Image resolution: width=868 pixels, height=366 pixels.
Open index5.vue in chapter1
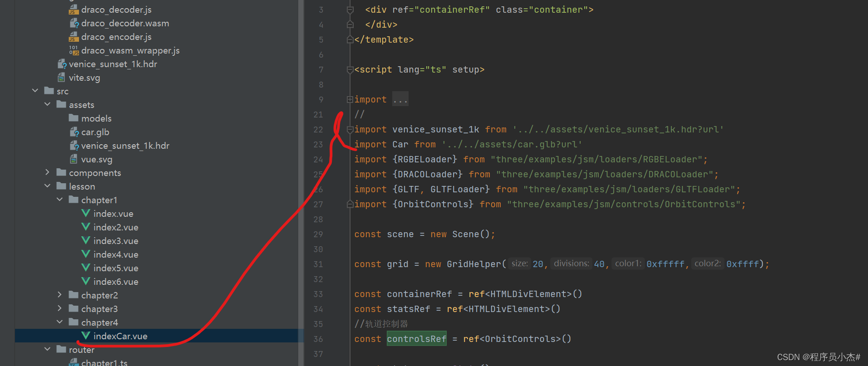(116, 268)
